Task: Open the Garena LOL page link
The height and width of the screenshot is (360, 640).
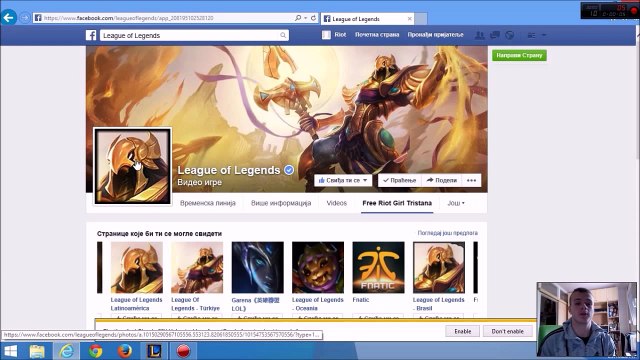Action: tap(256, 304)
